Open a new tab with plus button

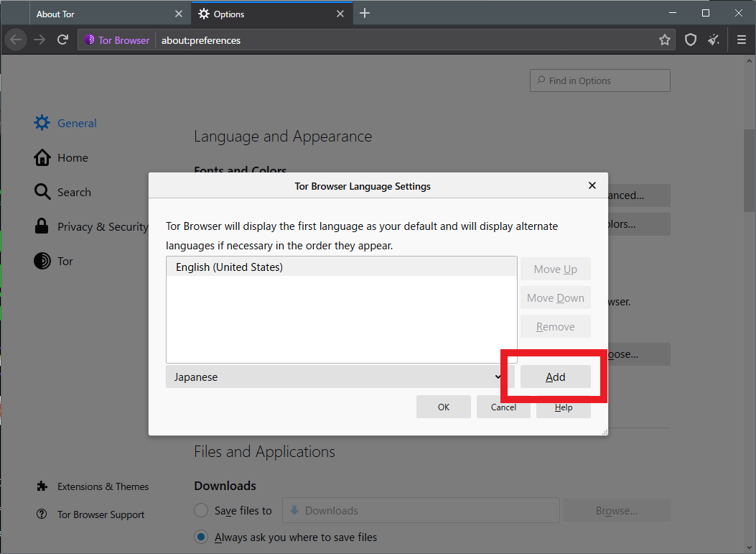[365, 14]
